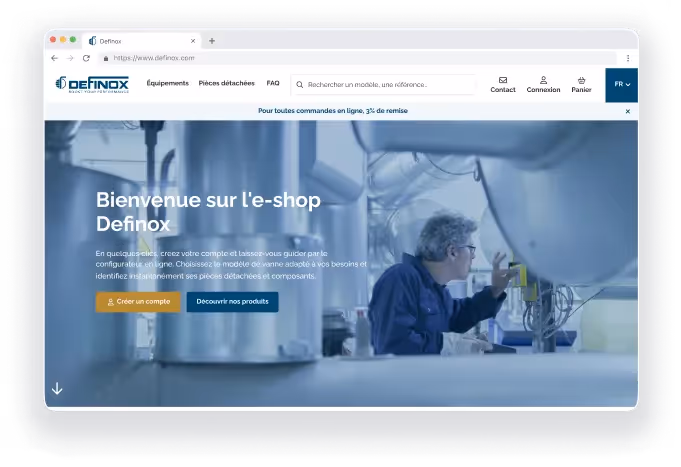The width and height of the screenshot is (681, 467).
Task: Click the Definox logo in the header
Action: (92, 84)
